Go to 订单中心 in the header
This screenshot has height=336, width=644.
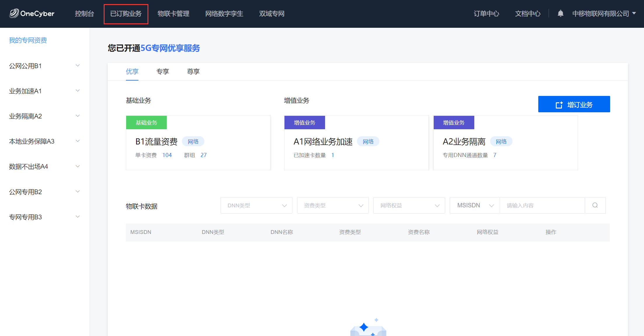click(486, 14)
